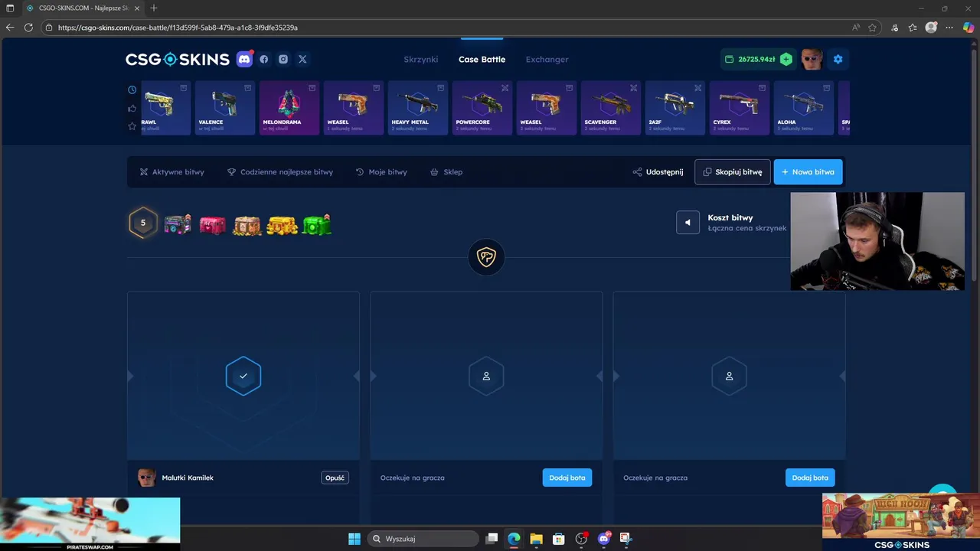980x551 pixels.
Task: Open OBS Studio from the taskbar
Action: click(x=581, y=539)
